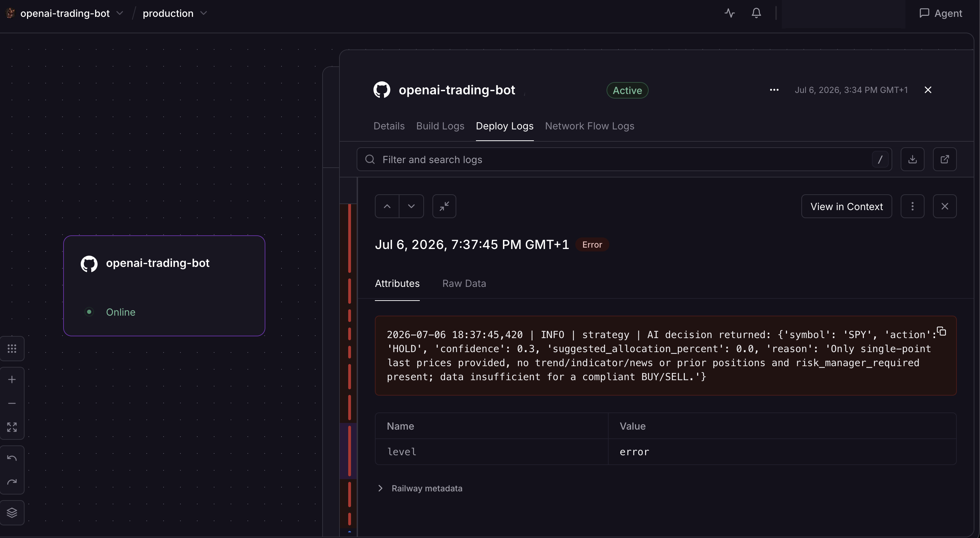Click the search magnifier icon in logs filter
The image size is (980, 538).
coord(370,159)
